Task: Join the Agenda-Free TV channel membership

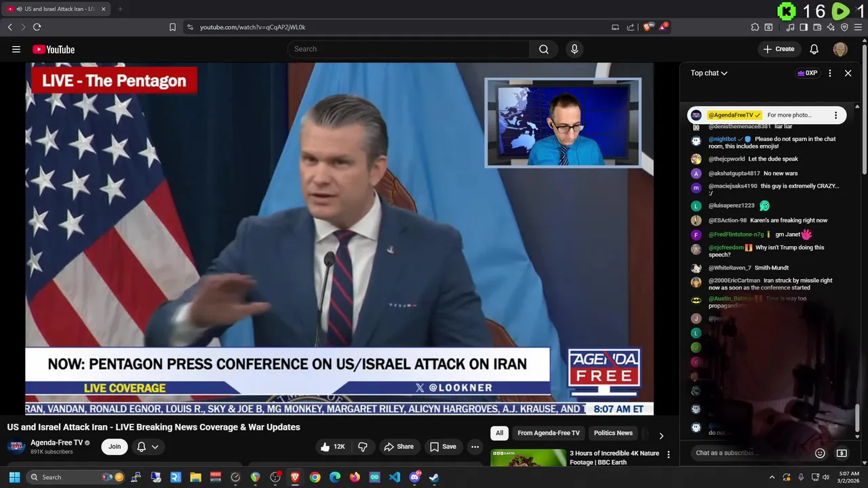Action: 115,447
